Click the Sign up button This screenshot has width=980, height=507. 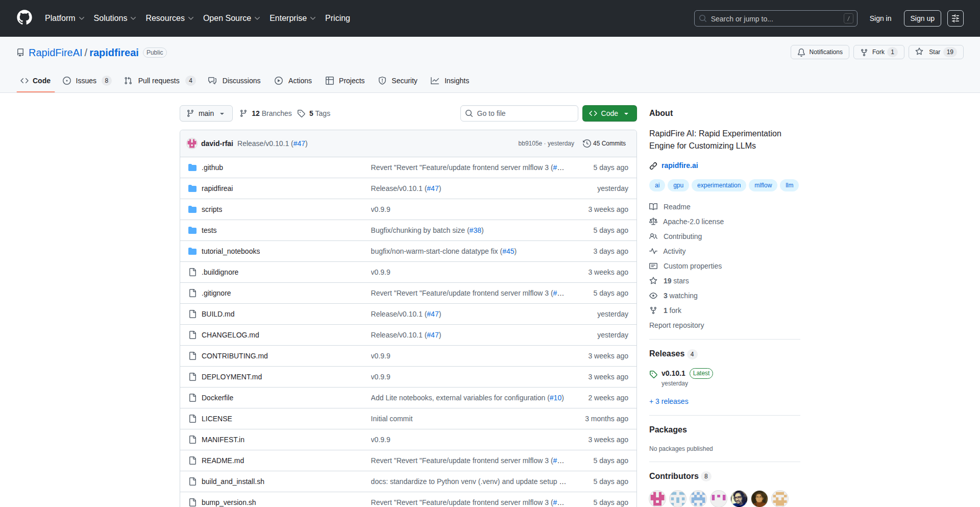click(x=922, y=18)
